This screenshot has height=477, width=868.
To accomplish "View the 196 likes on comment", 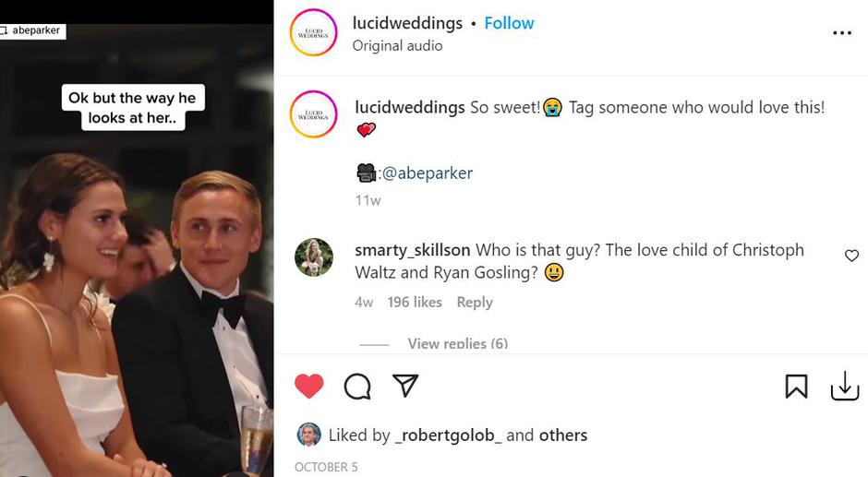I will point(415,302).
